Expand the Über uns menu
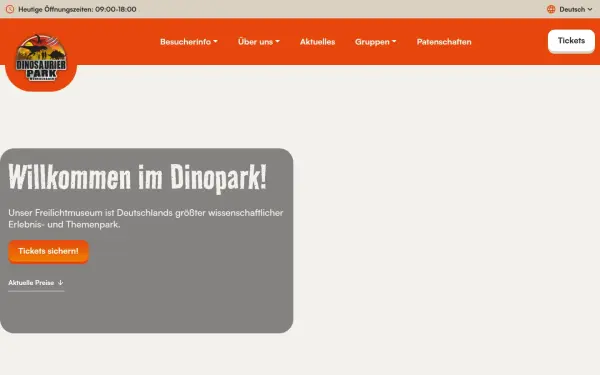This screenshot has width=600, height=375. point(259,42)
